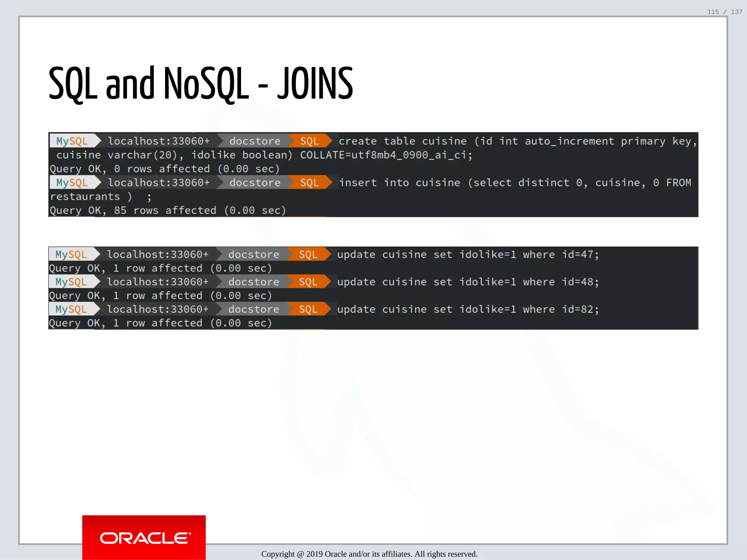Click 'localhost:33060+' on the id=48 update line
This screenshot has width=747, height=560.
point(158,282)
